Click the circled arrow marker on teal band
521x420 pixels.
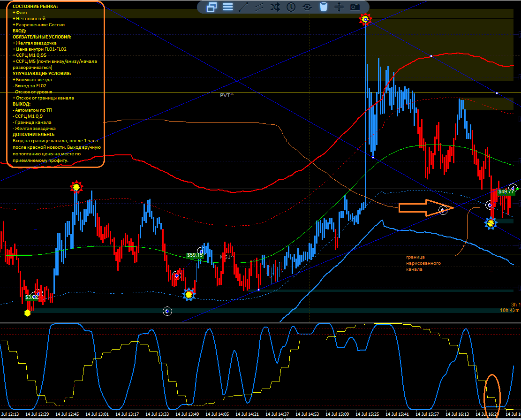[x=167, y=311]
